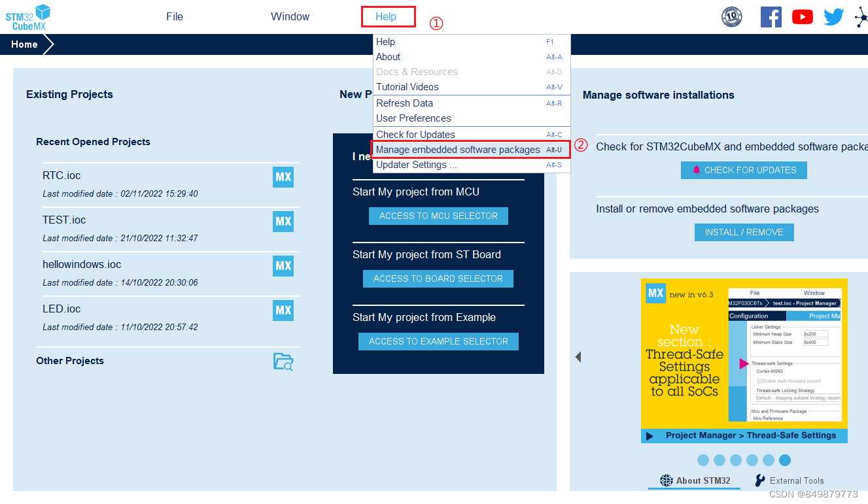Screen dimensions: 868x504
Task: Select Help entry in the dropdown
Action: click(x=472, y=42)
